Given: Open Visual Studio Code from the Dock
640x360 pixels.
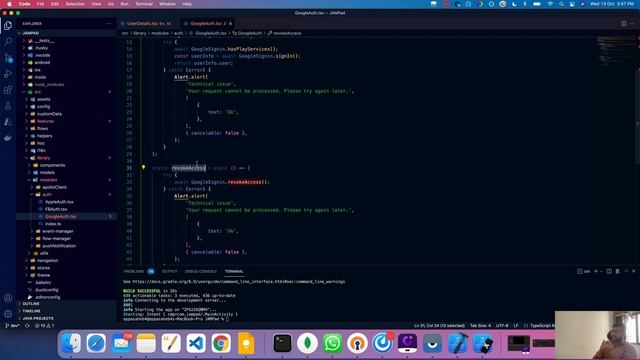Looking at the screenshot, I should (x=196, y=343).
